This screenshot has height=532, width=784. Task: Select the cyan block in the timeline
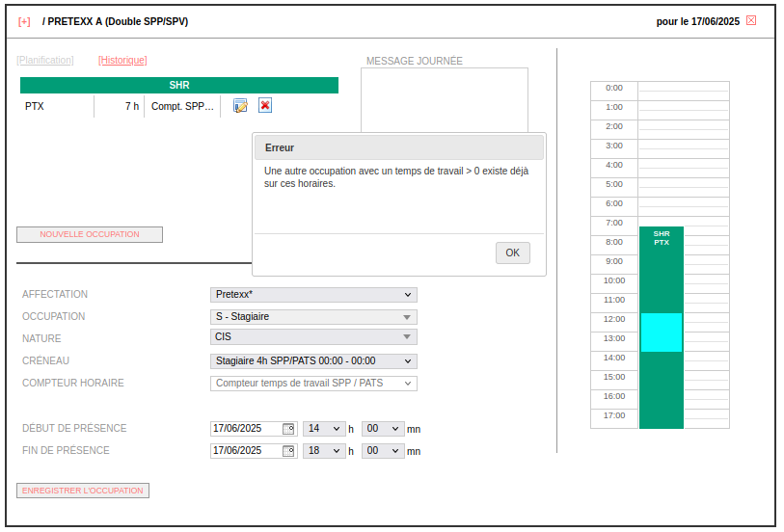click(661, 332)
